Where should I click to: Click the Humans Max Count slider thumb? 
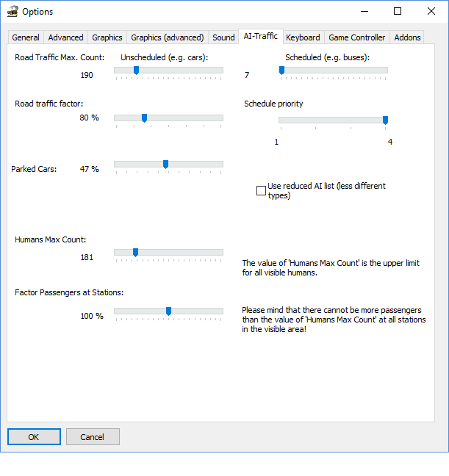coord(135,252)
